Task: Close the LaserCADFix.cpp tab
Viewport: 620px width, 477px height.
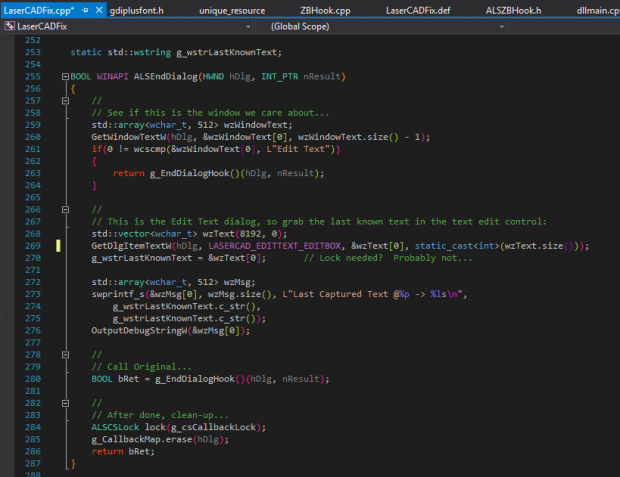Action: [97, 9]
